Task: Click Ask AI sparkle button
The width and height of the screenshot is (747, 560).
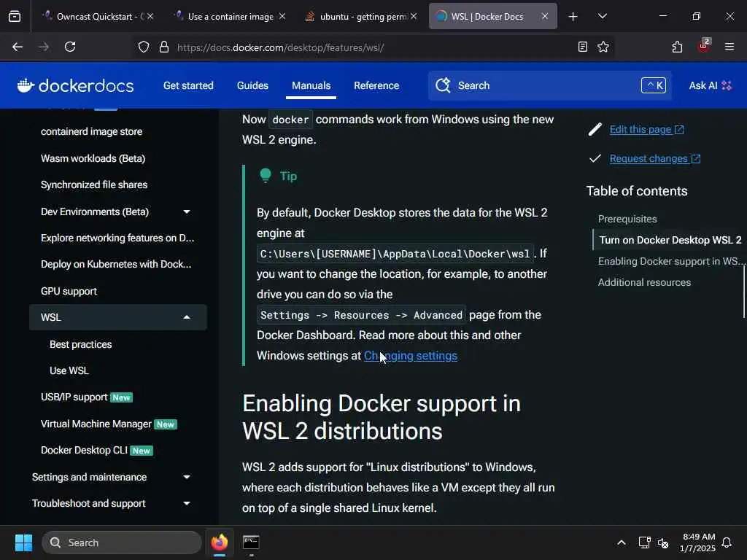Action: point(710,86)
